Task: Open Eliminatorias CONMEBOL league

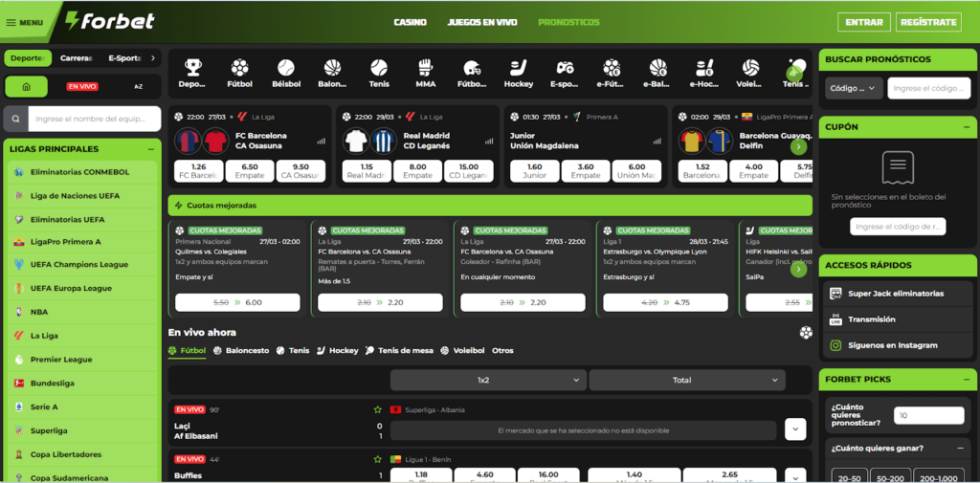Action: (84, 172)
